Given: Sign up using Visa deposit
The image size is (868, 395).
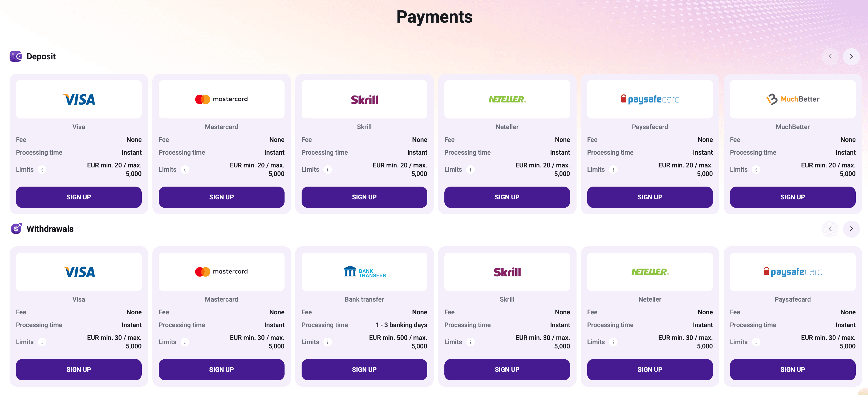Looking at the screenshot, I should click(x=79, y=197).
